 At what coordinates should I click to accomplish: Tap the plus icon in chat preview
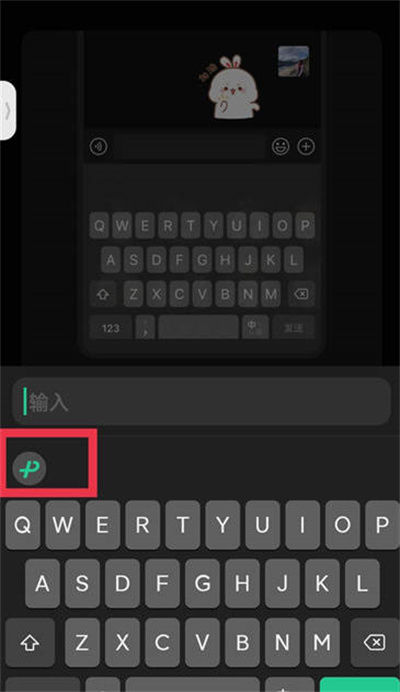pyautogui.click(x=306, y=146)
